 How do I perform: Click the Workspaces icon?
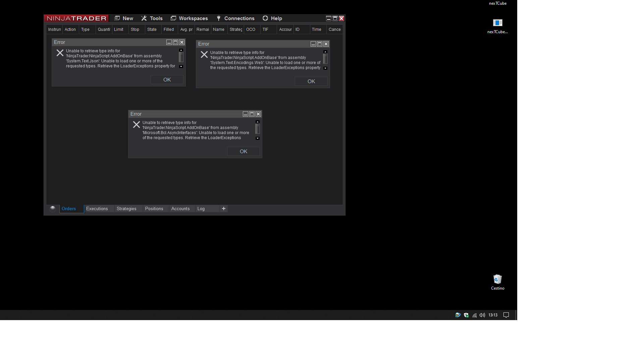pos(173,18)
